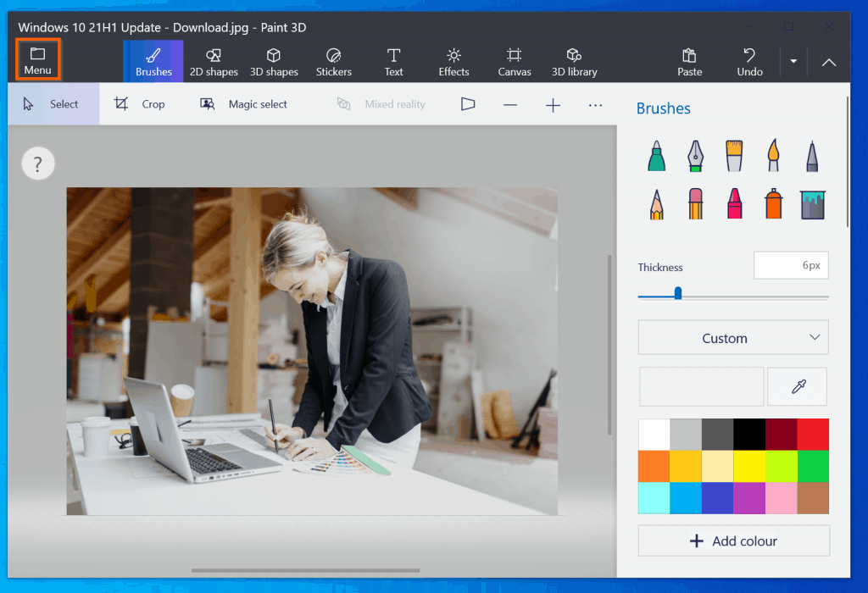Viewport: 868px width, 593px height.
Task: Open the Text tool tab
Action: tap(393, 61)
